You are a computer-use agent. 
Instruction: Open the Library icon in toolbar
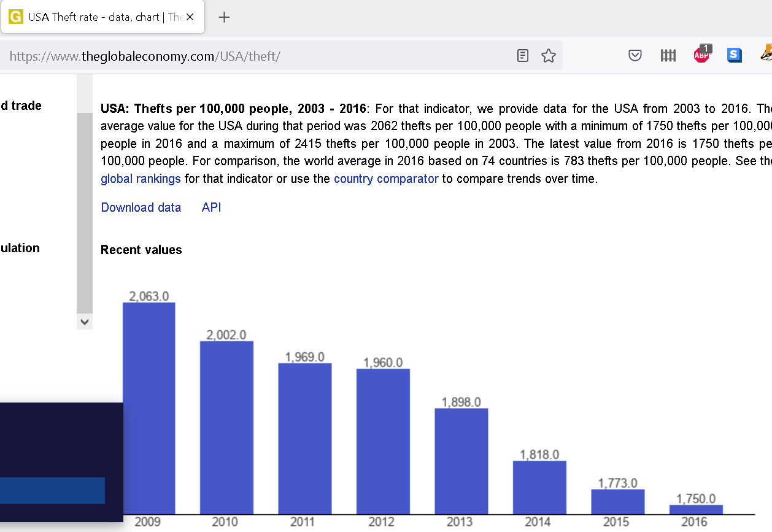coord(668,56)
